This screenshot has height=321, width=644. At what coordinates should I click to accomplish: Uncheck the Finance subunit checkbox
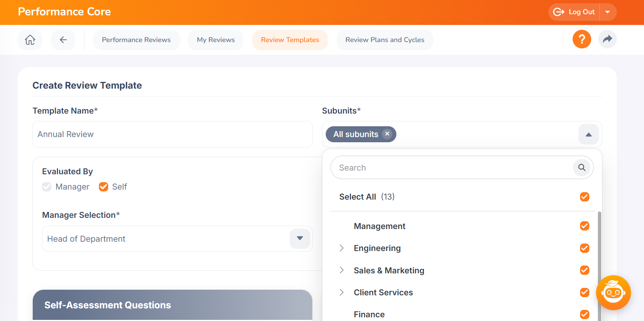coord(585,314)
